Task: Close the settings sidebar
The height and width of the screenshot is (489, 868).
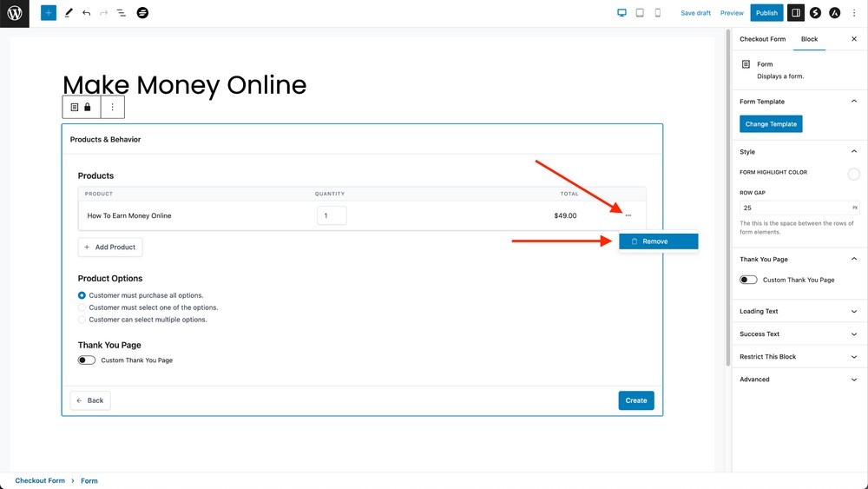Action: pos(853,39)
